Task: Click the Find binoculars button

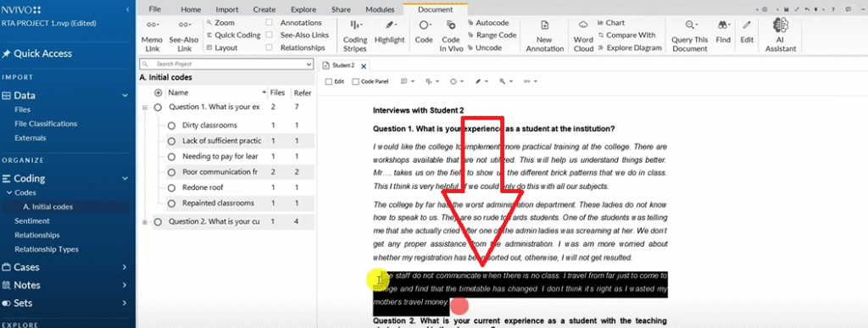Action: pos(723,33)
